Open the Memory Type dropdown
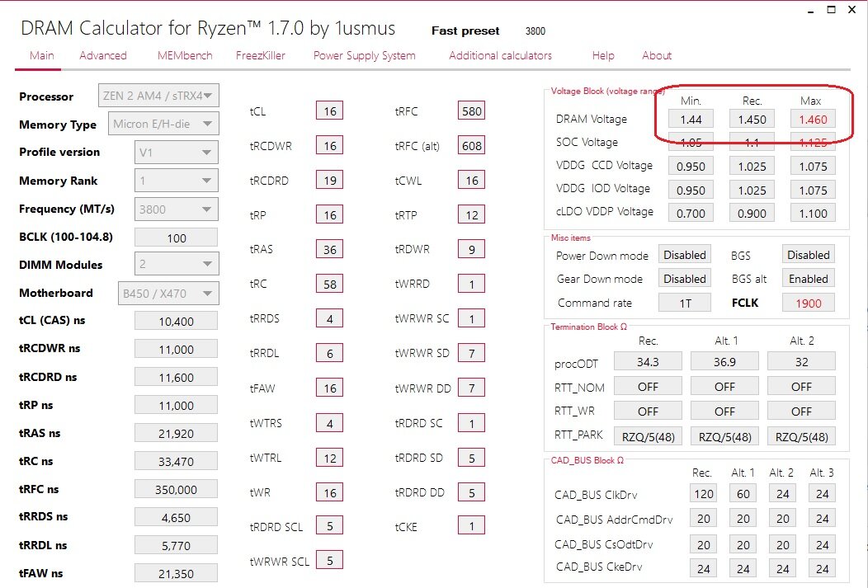 click(x=165, y=125)
